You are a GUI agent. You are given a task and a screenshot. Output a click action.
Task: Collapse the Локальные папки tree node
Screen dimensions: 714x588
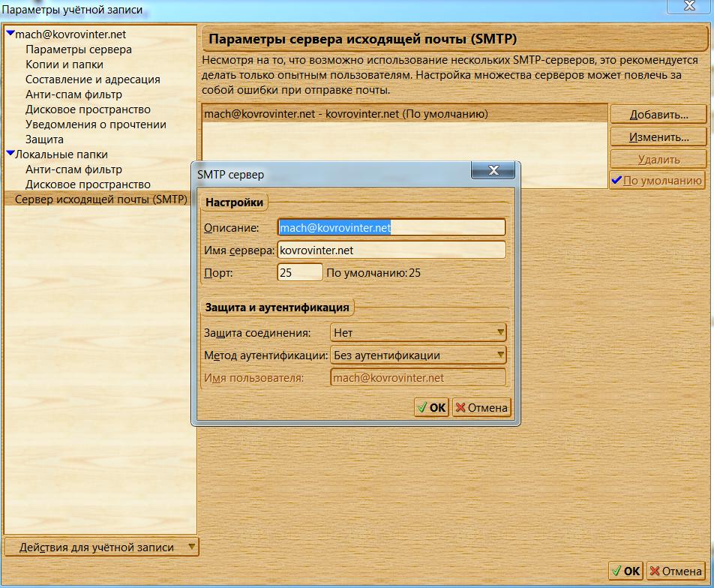tap(10, 154)
